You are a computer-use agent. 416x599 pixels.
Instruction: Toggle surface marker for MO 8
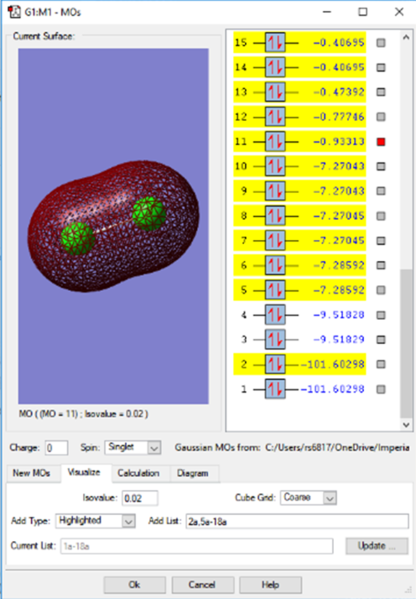point(381,216)
